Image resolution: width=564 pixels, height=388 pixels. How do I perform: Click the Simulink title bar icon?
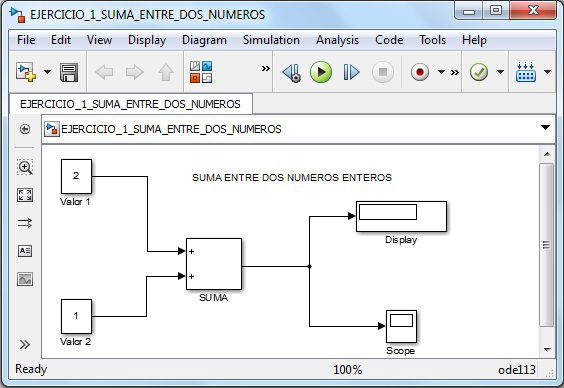17,14
